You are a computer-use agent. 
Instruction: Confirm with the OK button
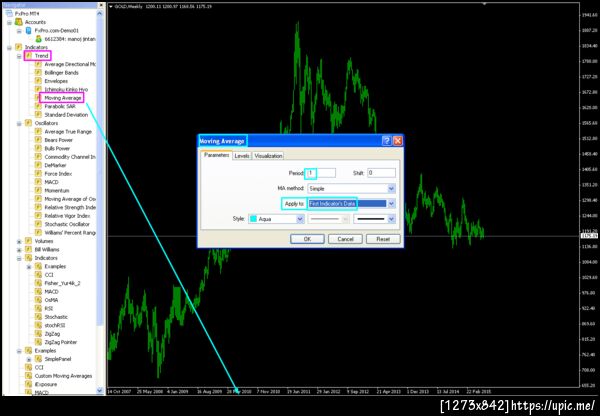point(307,239)
